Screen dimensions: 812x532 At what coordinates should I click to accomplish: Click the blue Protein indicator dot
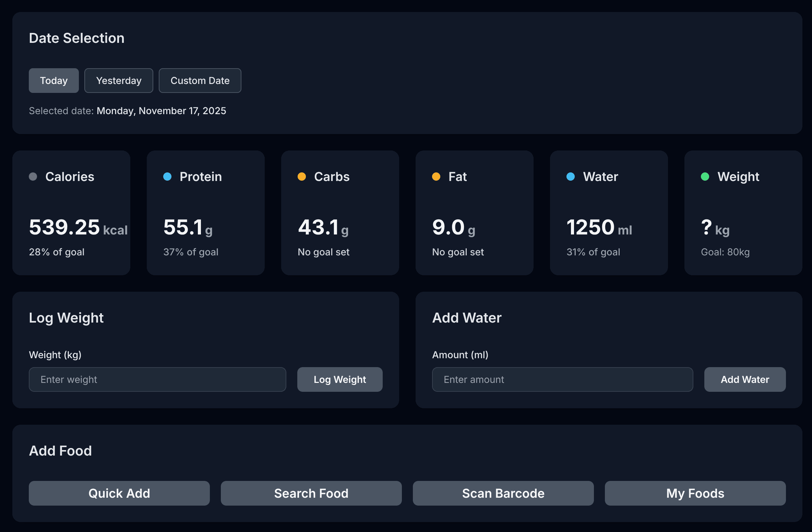[167, 177]
